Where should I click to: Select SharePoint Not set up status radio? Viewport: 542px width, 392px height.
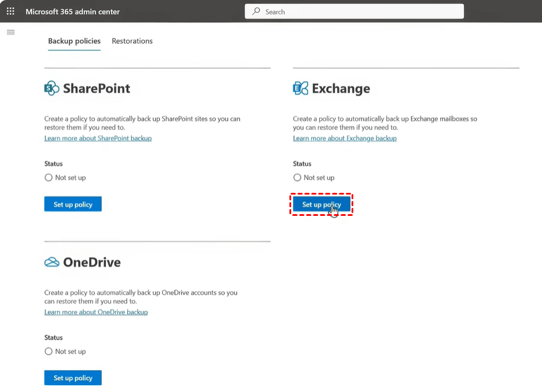click(x=48, y=178)
